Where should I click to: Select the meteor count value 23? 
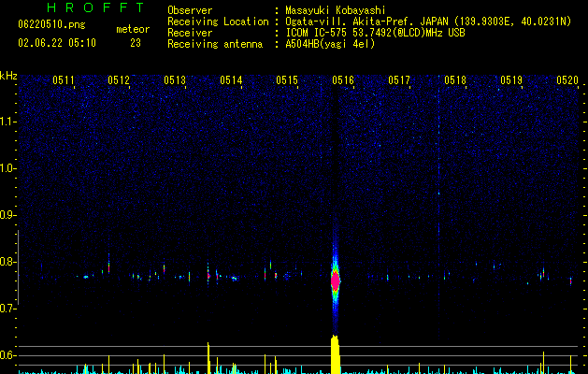(136, 43)
